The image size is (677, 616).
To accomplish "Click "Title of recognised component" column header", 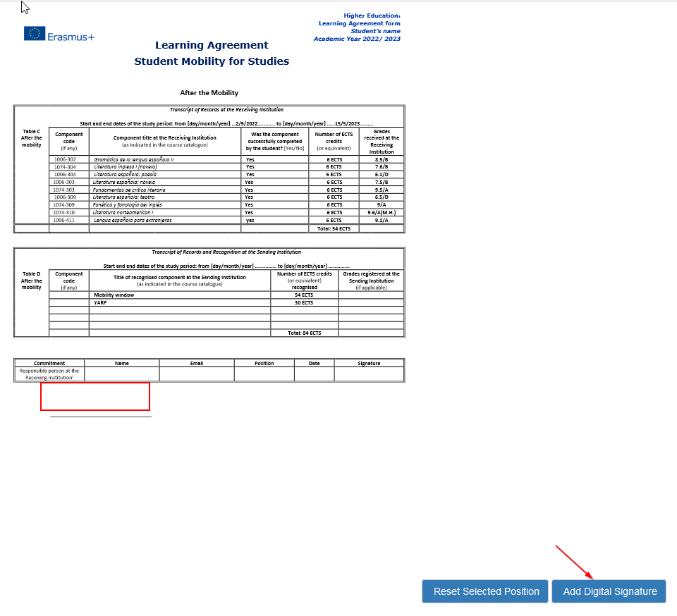I will [180, 281].
